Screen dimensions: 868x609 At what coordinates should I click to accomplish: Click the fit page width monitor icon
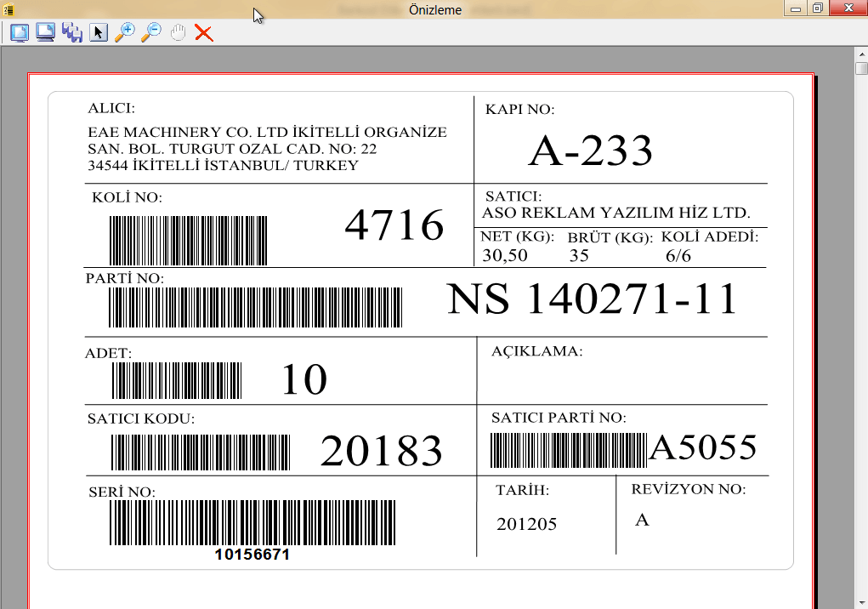coord(45,32)
